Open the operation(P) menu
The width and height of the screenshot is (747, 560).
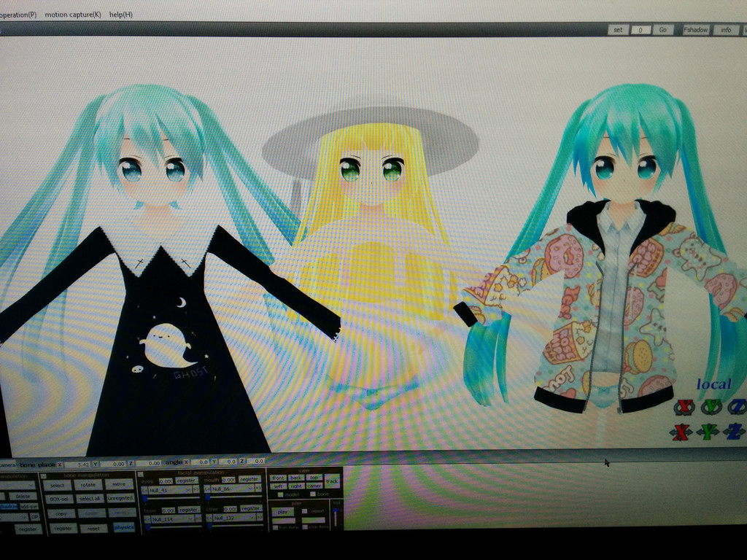[18, 15]
